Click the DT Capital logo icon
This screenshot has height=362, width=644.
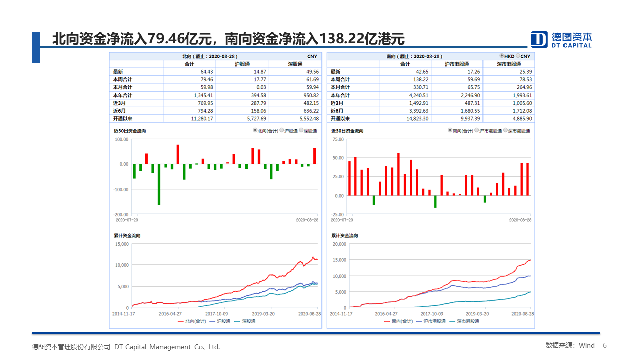pyautogui.click(x=539, y=39)
